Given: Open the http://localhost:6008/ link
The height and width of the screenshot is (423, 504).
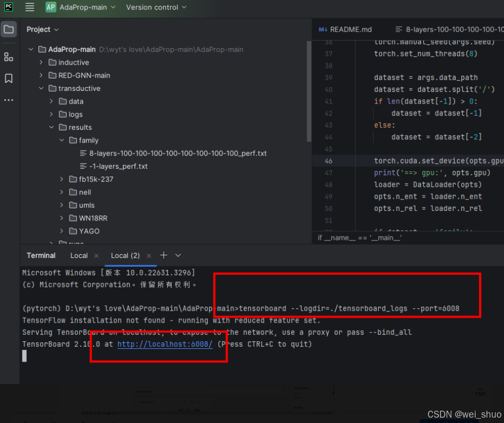Looking at the screenshot, I should (x=165, y=344).
